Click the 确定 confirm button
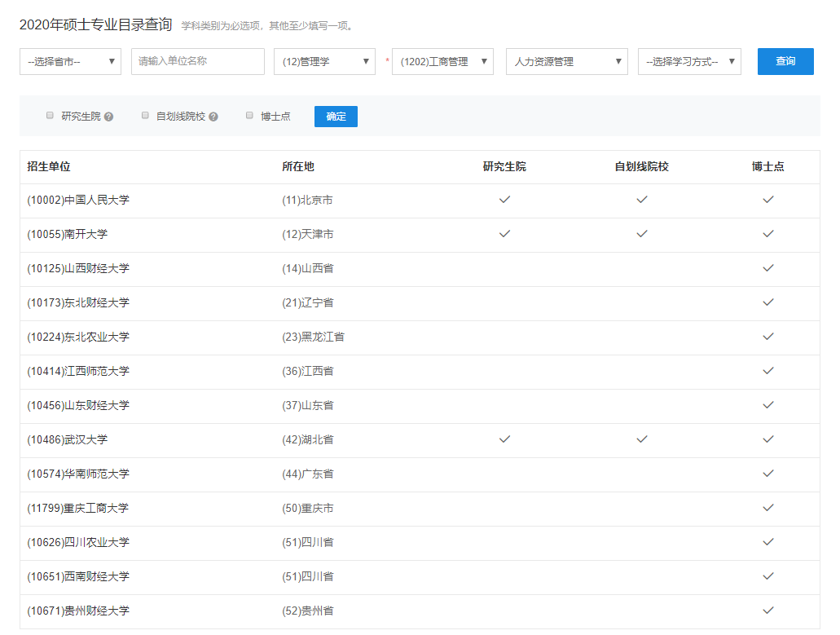 pyautogui.click(x=335, y=116)
